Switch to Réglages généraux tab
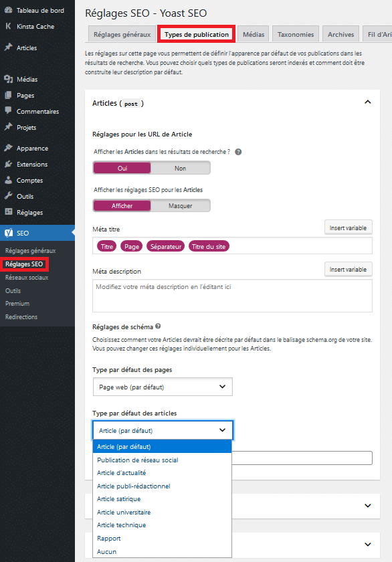 pos(122,34)
